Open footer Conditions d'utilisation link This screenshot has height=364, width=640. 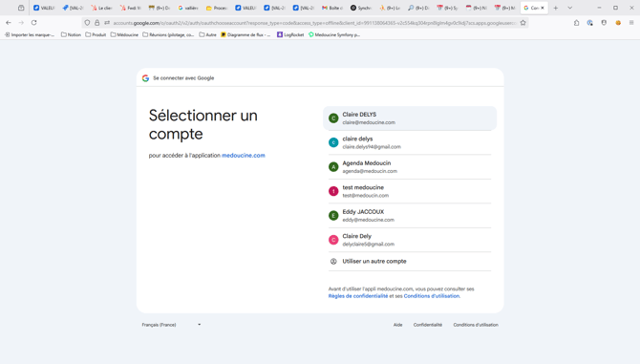pos(476,325)
